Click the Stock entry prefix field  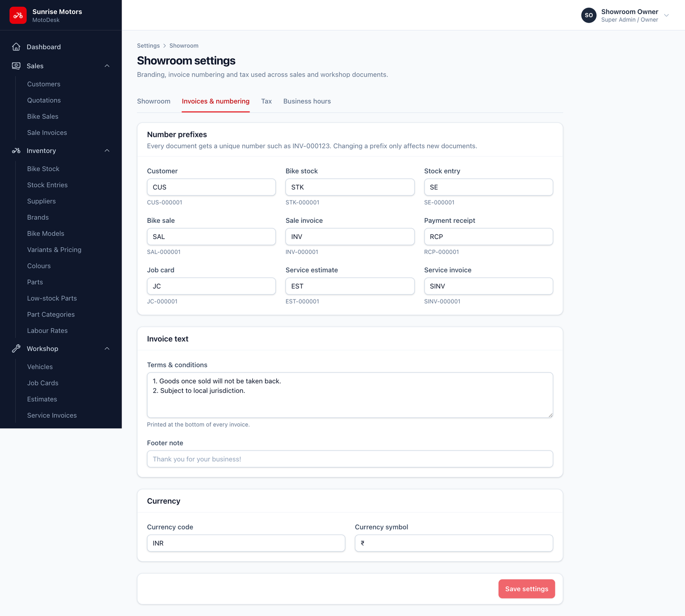[488, 187]
